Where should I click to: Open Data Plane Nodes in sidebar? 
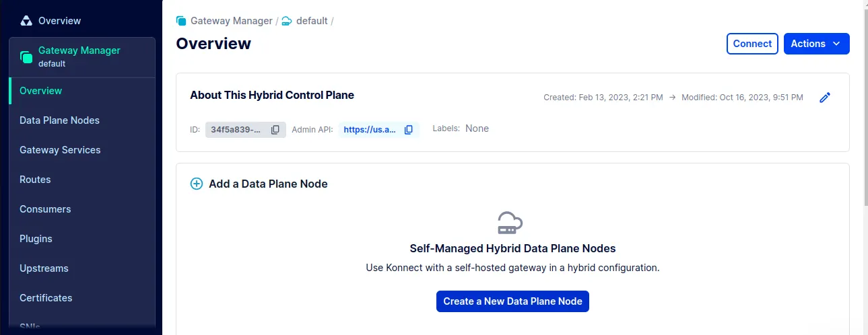59,120
